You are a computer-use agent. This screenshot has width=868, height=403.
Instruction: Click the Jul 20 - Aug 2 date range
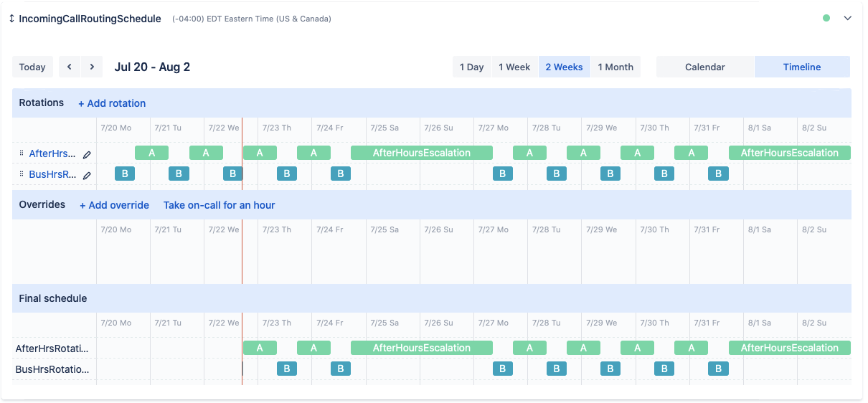[x=152, y=67]
